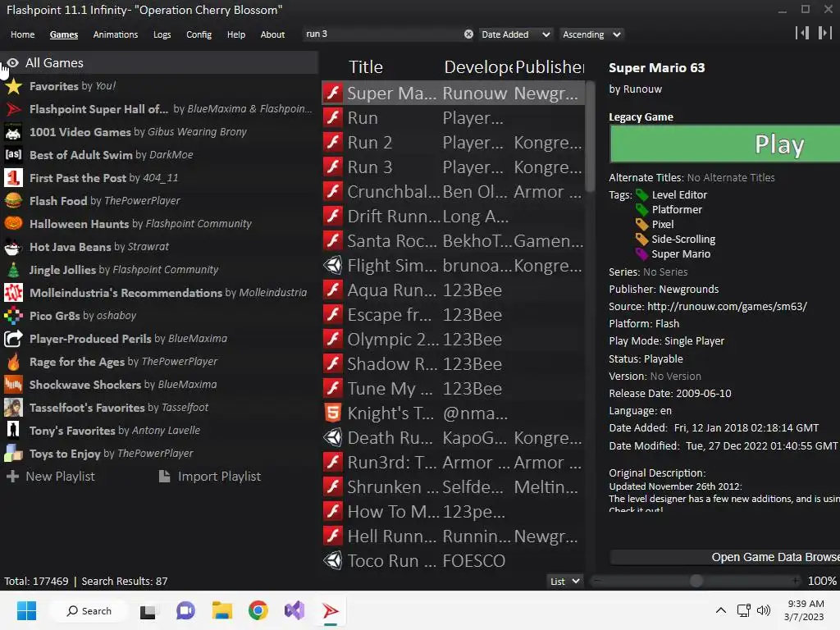Open Tony's Favorites playlist icon
Image resolution: width=840 pixels, height=630 pixels.
(x=13, y=431)
